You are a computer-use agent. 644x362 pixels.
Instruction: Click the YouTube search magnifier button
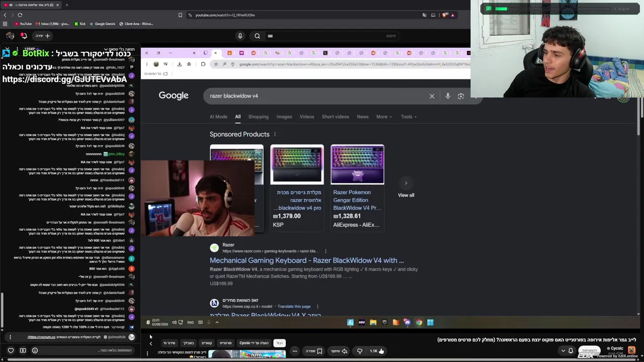257,36
